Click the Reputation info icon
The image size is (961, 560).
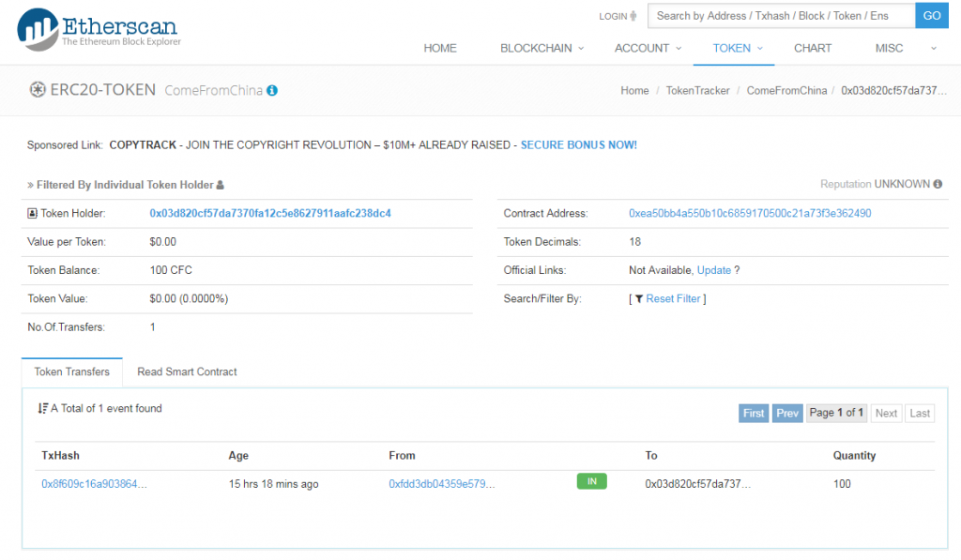click(938, 184)
